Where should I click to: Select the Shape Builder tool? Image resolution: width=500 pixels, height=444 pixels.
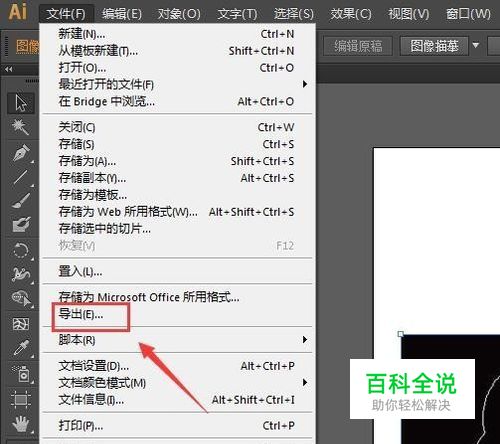21,298
